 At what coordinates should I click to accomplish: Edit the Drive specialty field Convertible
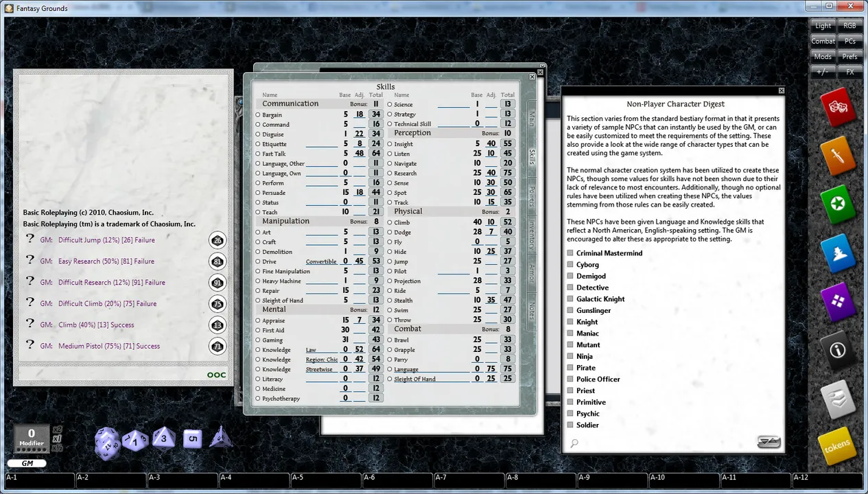(x=322, y=262)
